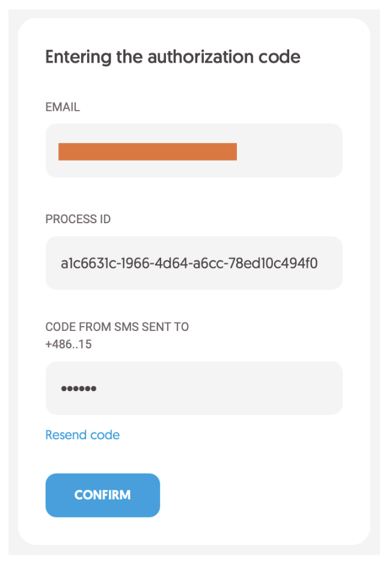The height and width of the screenshot is (568, 392).
Task: Click empty space right of the redacted email
Action: 289,152
